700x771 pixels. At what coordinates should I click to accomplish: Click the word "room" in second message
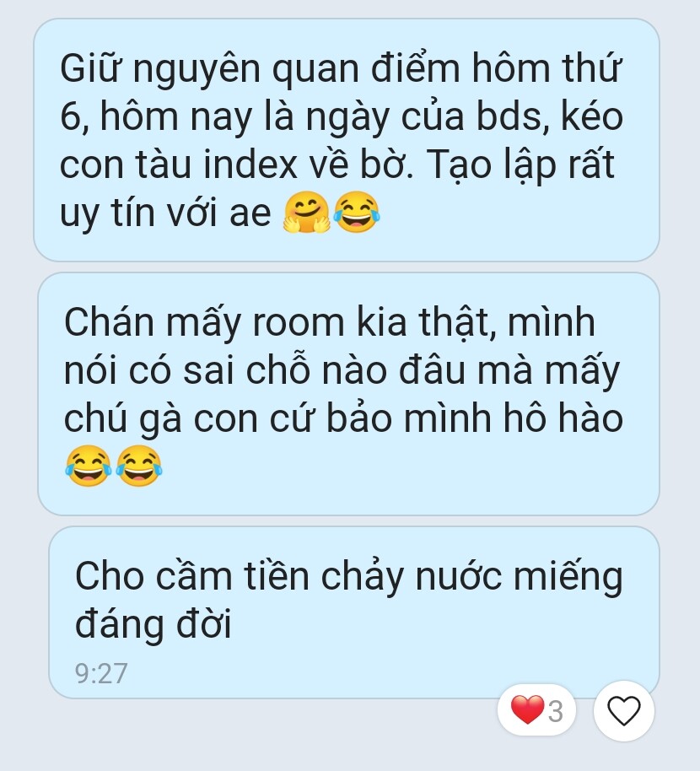[x=299, y=323]
